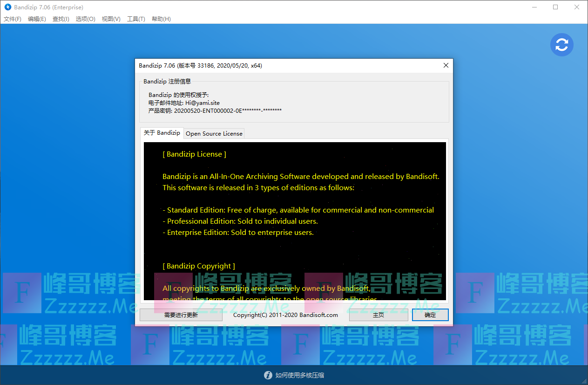This screenshot has height=385, width=588.
Task: Click the blue circular update icon
Action: (x=561, y=45)
